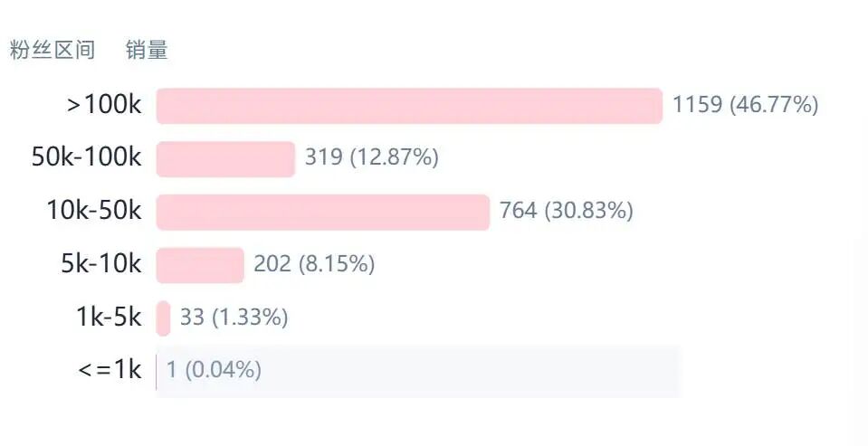Viewport: 868px width, 446px height.
Task: Click the 202 (8.15%) sales value
Action: point(313,264)
